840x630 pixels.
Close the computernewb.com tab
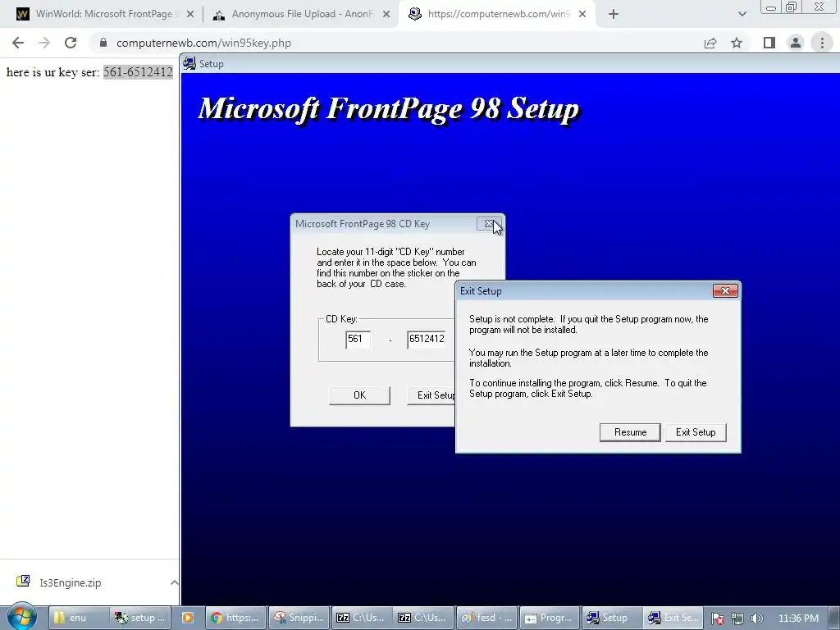[x=582, y=15]
